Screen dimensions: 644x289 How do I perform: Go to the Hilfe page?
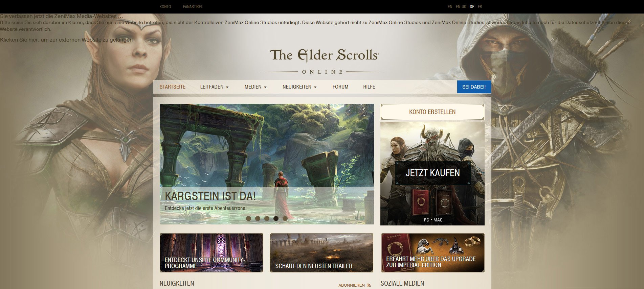(369, 87)
